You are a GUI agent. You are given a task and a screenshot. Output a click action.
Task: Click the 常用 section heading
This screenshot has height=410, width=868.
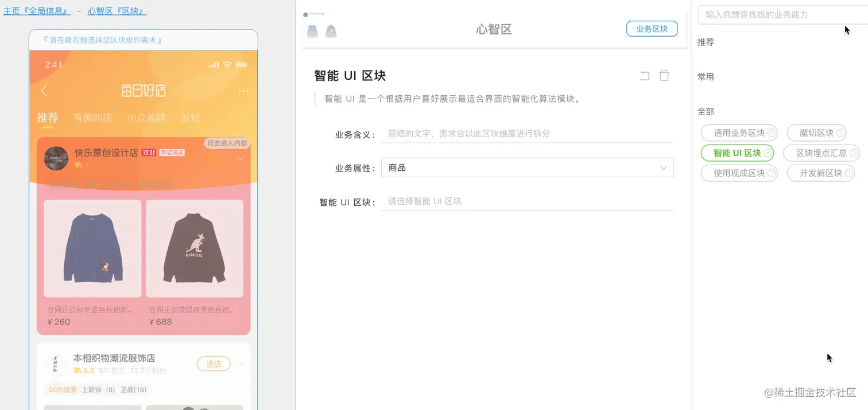coord(706,77)
